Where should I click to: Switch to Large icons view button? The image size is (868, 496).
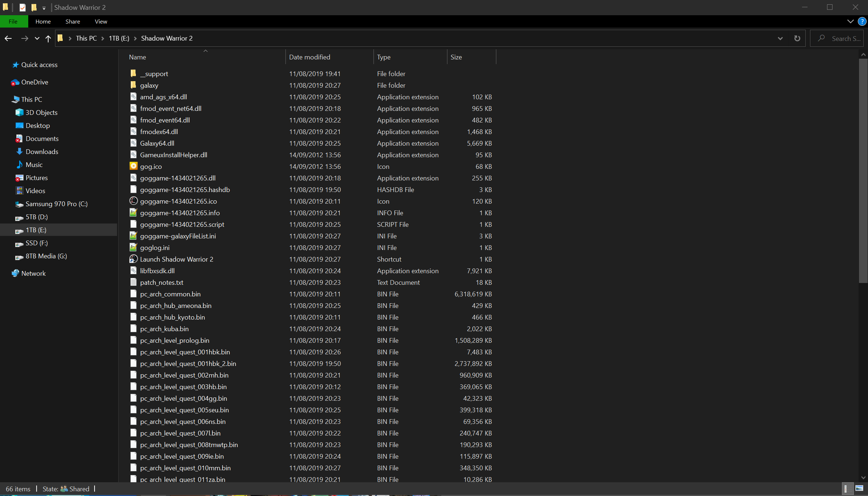(x=859, y=489)
